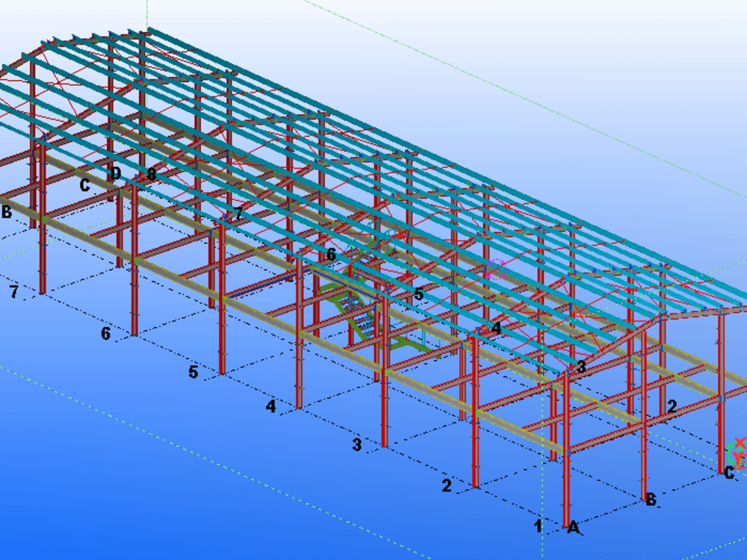Click grid label A at the front corner
The width and height of the screenshot is (747, 560).
click(x=573, y=529)
